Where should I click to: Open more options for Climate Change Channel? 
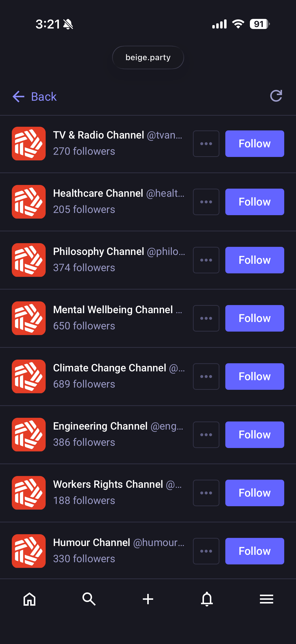click(206, 377)
